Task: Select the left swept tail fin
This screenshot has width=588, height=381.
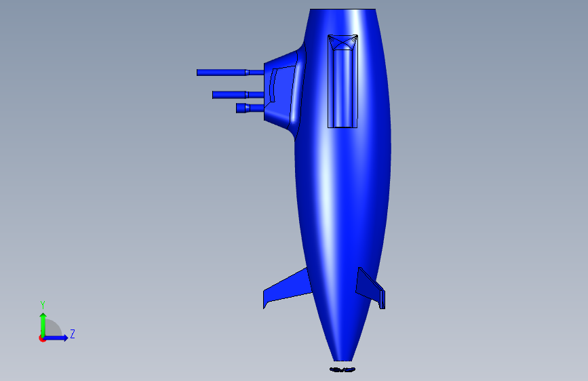Action: pyautogui.click(x=289, y=288)
